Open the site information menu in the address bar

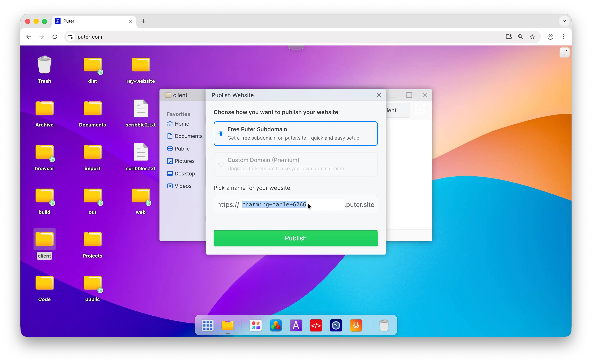[x=70, y=37]
